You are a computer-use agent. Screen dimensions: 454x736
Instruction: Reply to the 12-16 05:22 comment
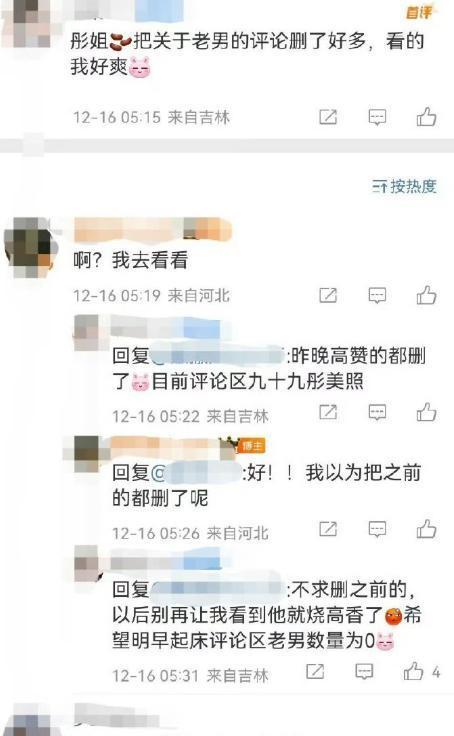(377, 413)
